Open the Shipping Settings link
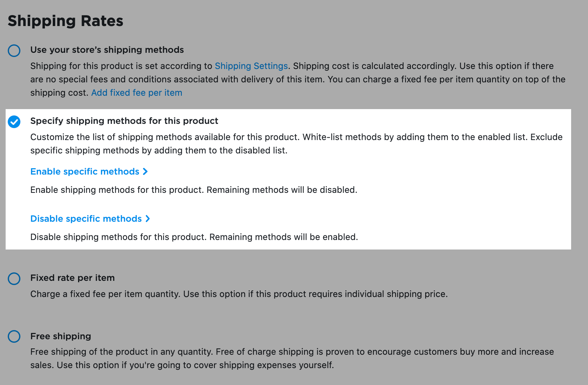Screen dimensions: 588x385 pos(251,66)
